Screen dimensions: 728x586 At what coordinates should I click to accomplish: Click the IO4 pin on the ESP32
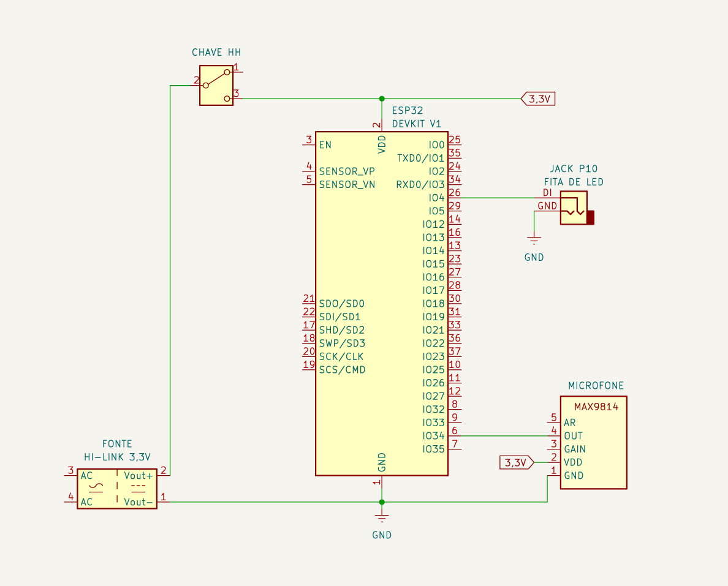(436, 198)
